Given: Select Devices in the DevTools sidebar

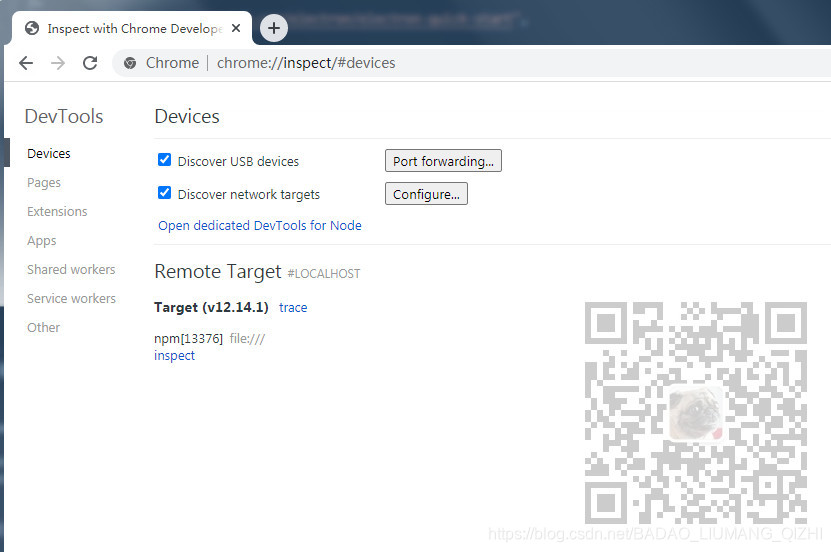Looking at the screenshot, I should 49,154.
